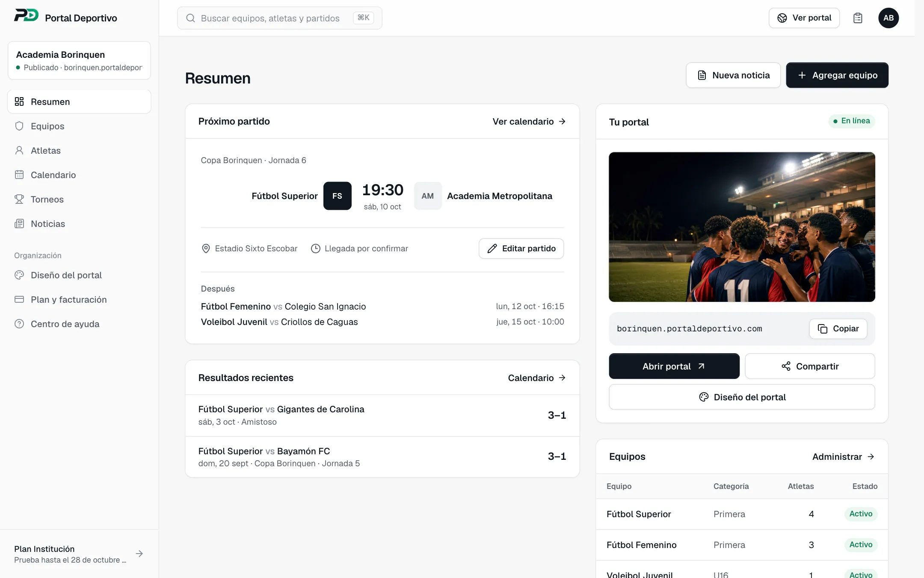Click the pencil icon in Editar partido

pyautogui.click(x=492, y=248)
